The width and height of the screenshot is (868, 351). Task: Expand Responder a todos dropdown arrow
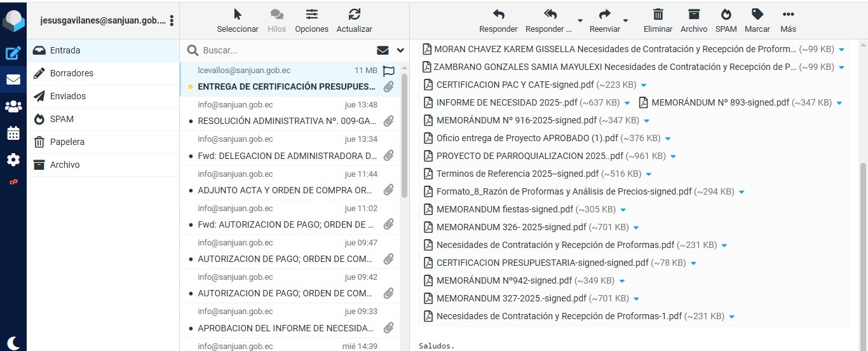(x=580, y=20)
